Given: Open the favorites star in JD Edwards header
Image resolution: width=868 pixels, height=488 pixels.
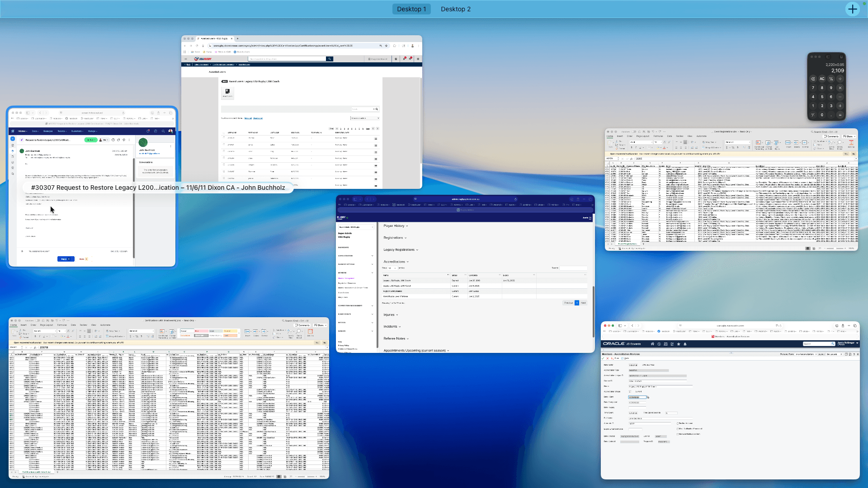Looking at the screenshot, I should [x=679, y=344].
